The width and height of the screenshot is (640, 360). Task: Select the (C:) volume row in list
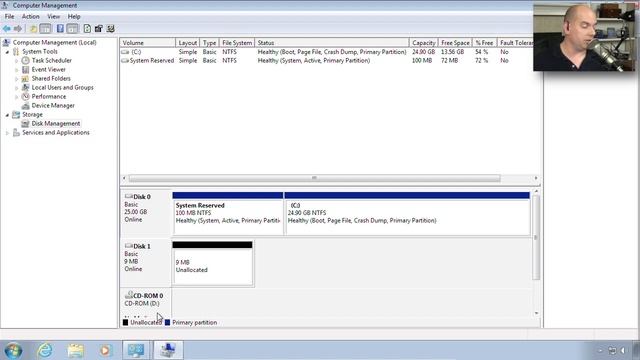[327, 52]
